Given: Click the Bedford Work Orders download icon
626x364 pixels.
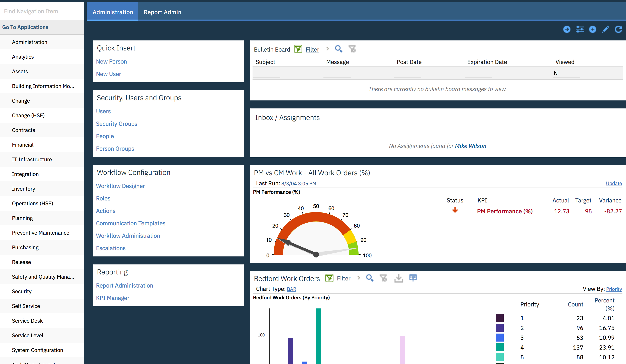Looking at the screenshot, I should pos(398,278).
